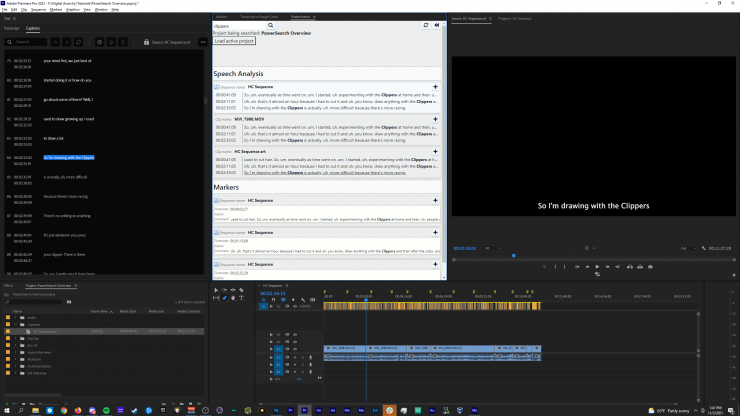The width and height of the screenshot is (740, 416).
Task: Click the refresh icon in PowerSearch panel
Action: [x=427, y=25]
